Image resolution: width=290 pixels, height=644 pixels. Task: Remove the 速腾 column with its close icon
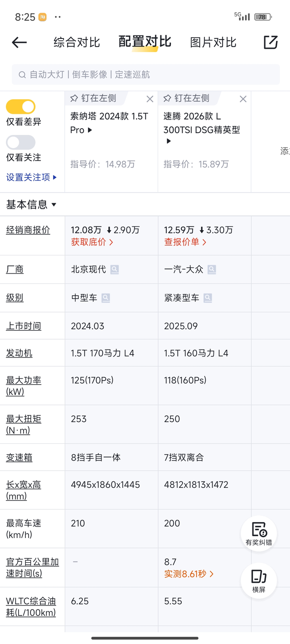[243, 99]
